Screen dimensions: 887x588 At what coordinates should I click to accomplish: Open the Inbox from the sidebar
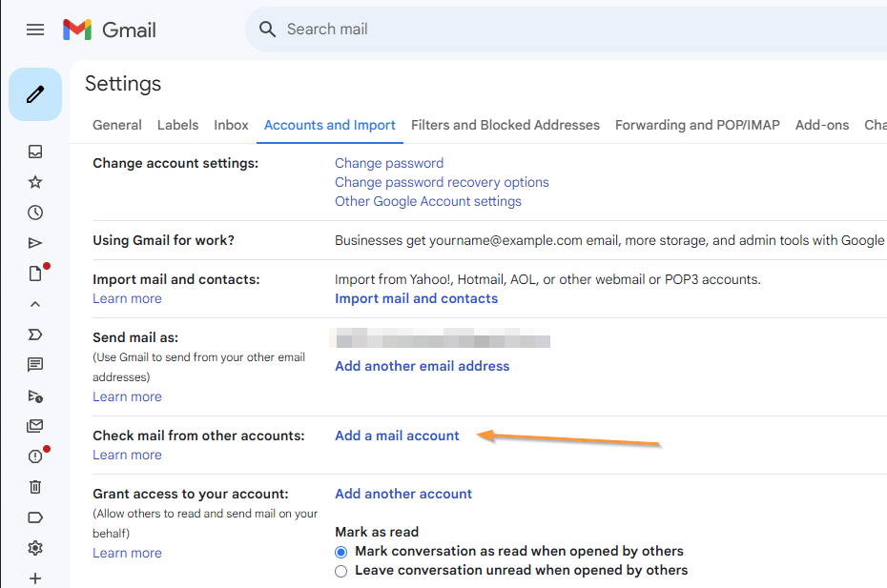(x=35, y=152)
